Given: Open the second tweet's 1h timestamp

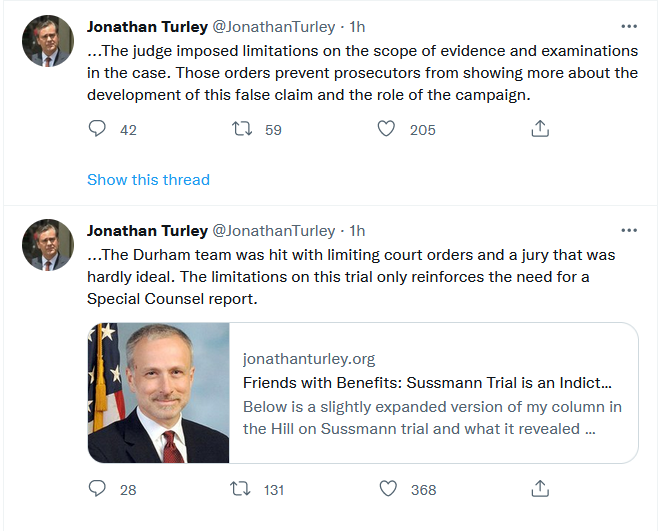Looking at the screenshot, I should point(356,231).
